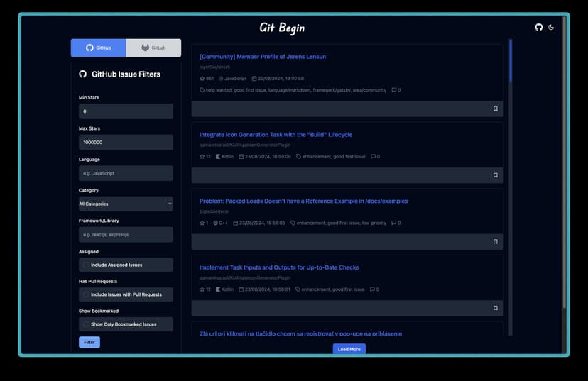The width and height of the screenshot is (588, 381).
Task: Enable the Include Assigned Issues checkbox
Action: (x=86, y=265)
